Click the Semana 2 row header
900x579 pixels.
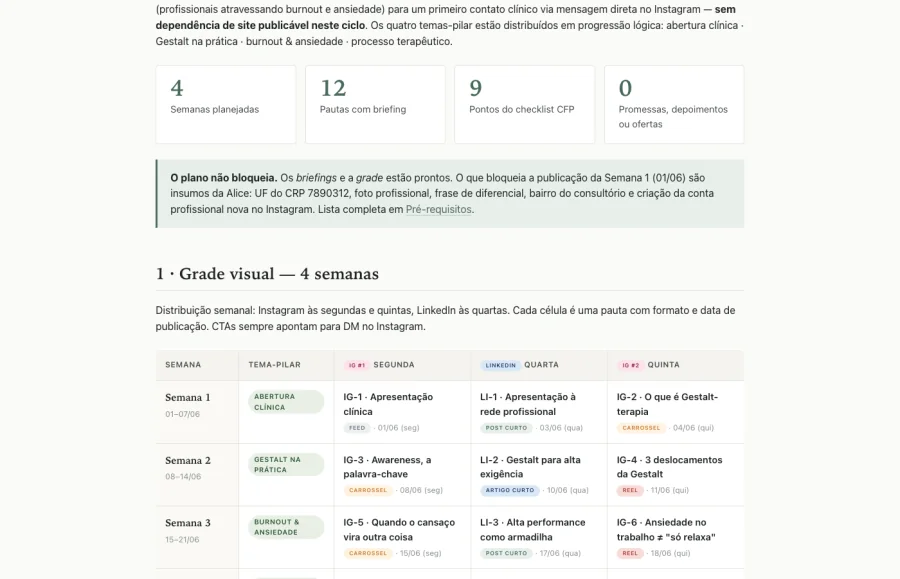tap(197, 475)
